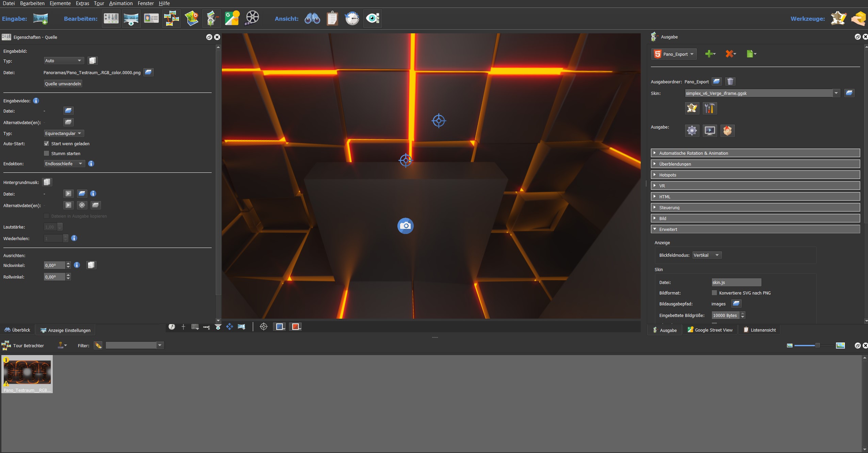
Task: Open the Datei menu
Action: (9, 3)
